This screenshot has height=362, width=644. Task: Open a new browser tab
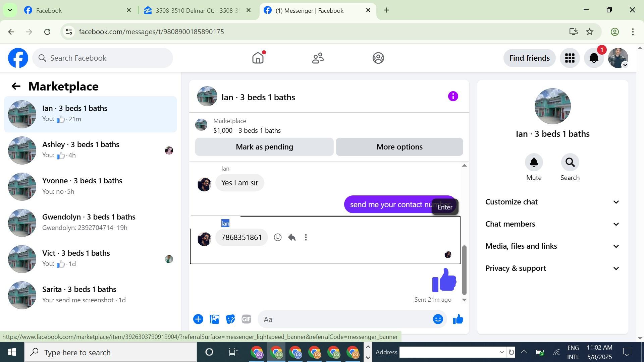click(x=386, y=10)
